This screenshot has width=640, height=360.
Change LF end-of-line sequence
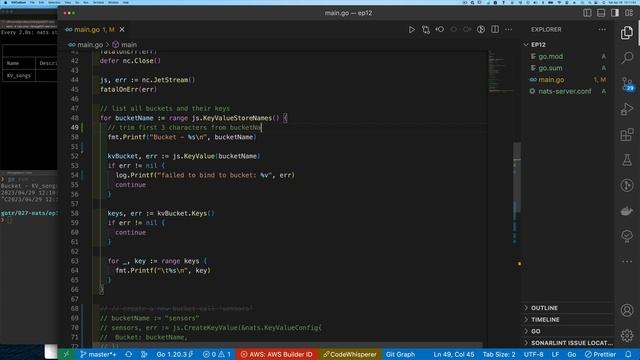tap(555, 354)
